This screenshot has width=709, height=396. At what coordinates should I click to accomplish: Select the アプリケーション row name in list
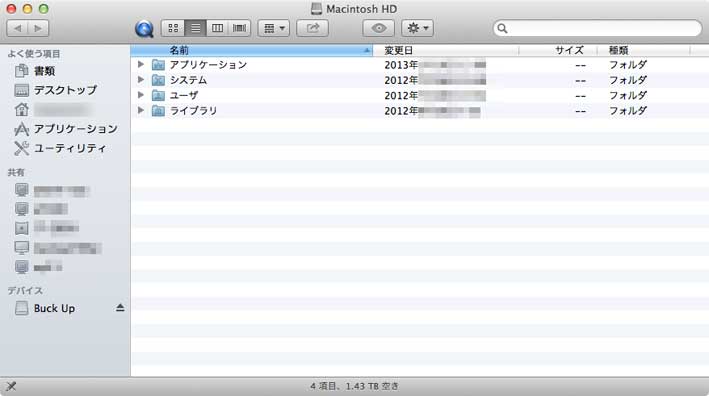tap(208, 65)
